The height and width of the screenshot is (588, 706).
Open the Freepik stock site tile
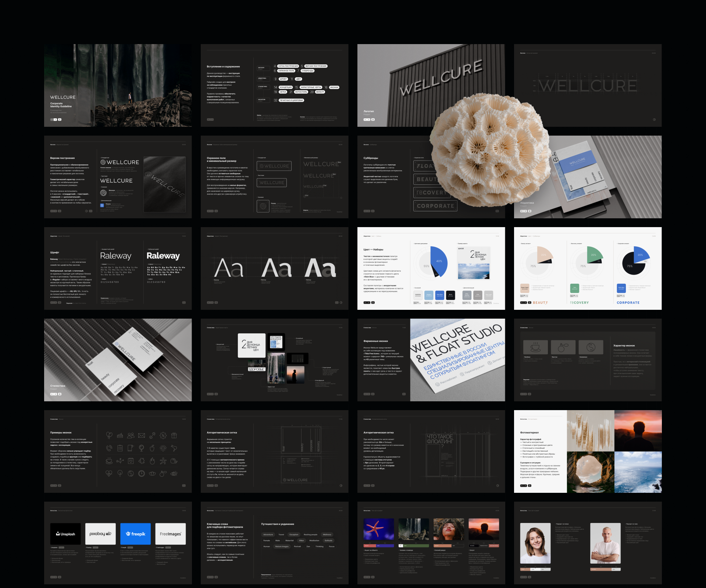tap(136, 534)
